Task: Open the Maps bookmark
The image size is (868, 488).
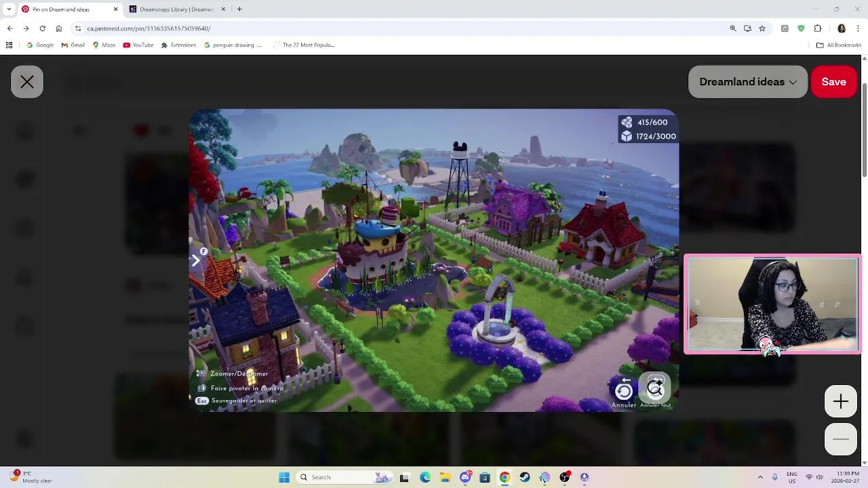Action: (x=104, y=45)
